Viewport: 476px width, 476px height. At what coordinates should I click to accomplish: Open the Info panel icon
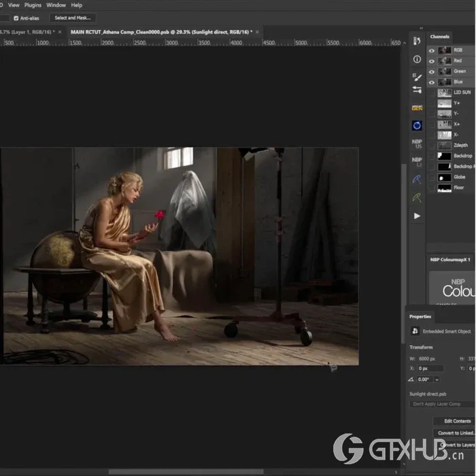point(417,59)
